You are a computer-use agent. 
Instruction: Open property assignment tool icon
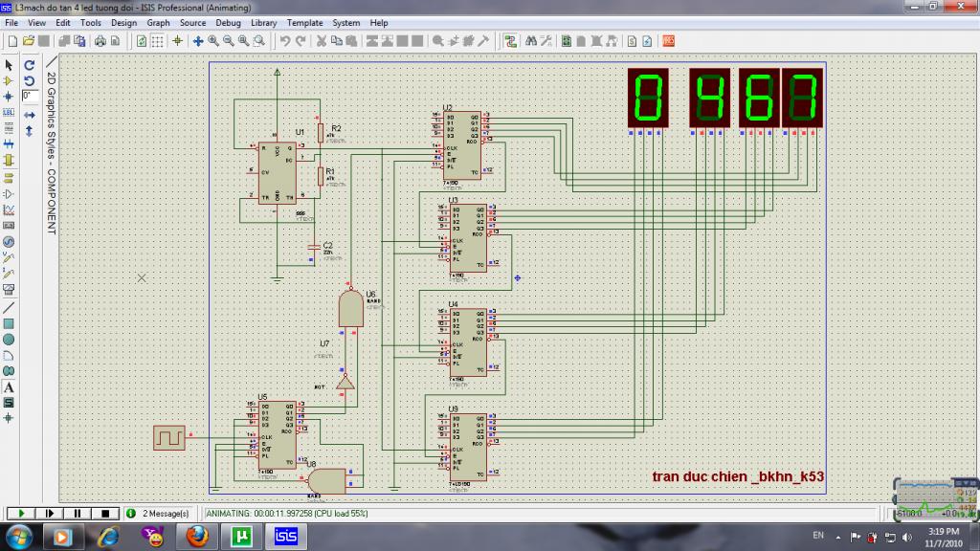click(x=546, y=41)
